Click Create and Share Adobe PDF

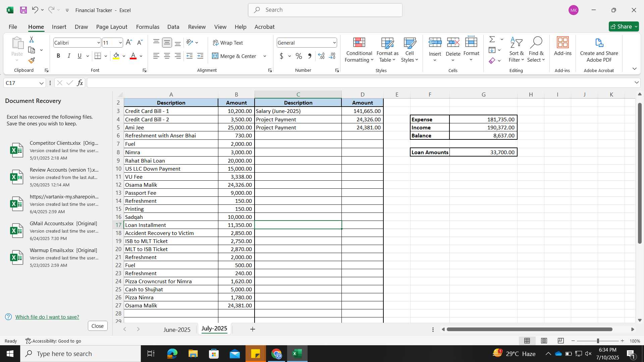tap(599, 50)
